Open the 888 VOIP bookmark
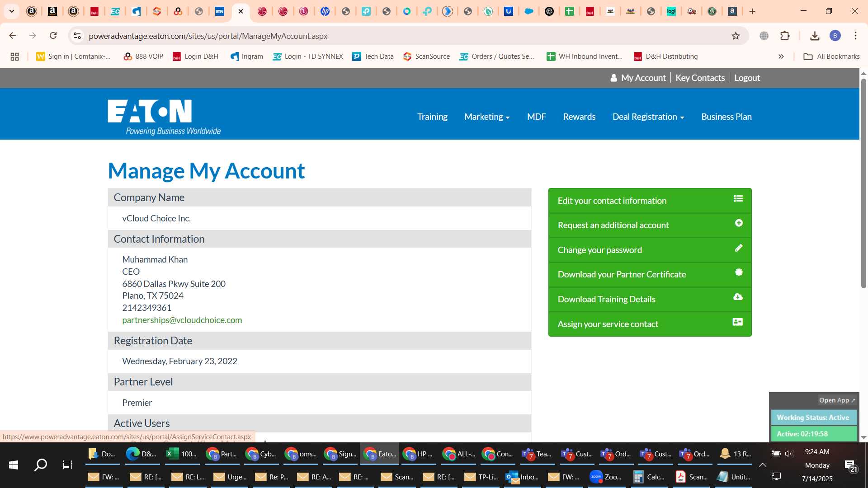The width and height of the screenshot is (868, 488). 143,56
